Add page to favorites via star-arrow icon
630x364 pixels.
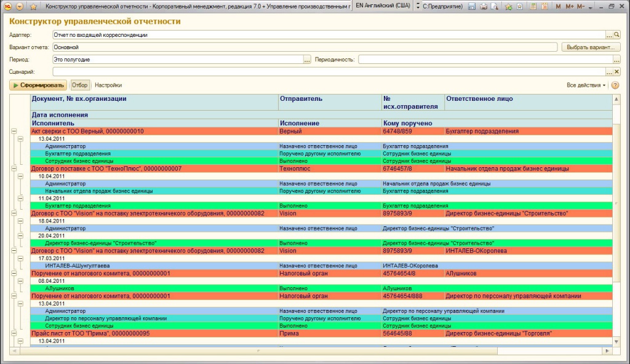pyautogui.click(x=509, y=6)
